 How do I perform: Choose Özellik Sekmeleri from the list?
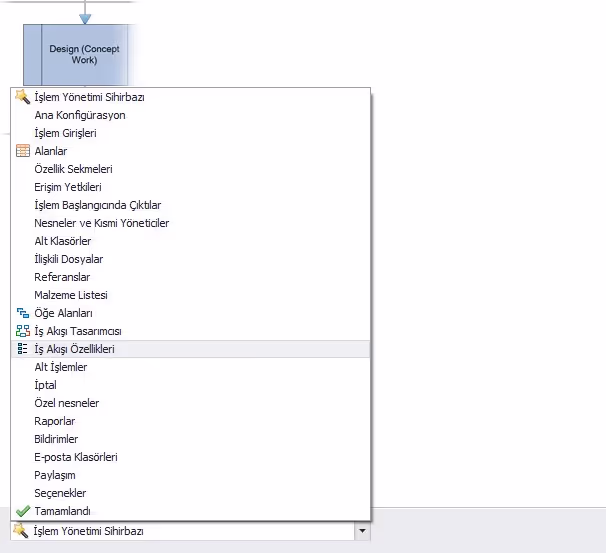click(x=191, y=169)
